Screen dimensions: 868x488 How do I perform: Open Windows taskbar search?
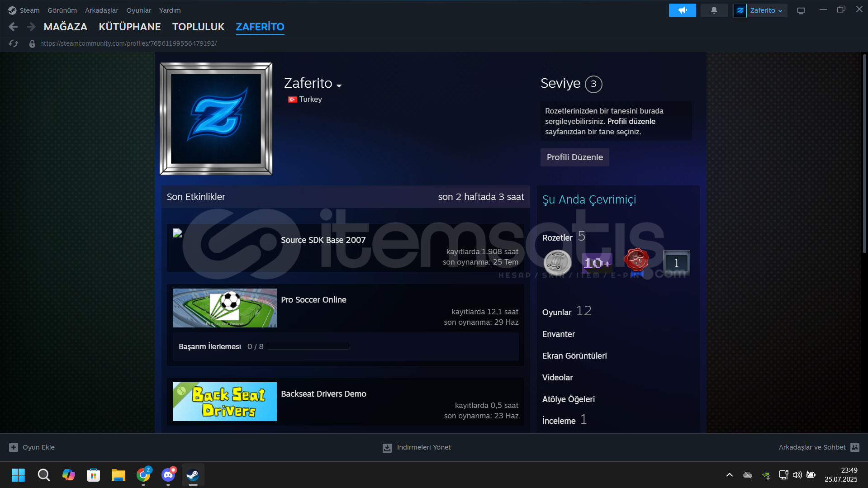pyautogui.click(x=44, y=475)
